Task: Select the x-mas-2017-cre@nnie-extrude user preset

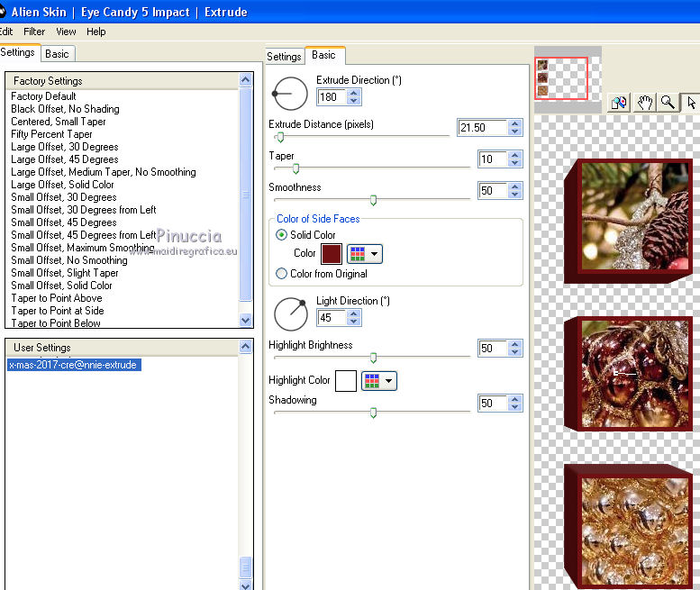Action: point(74,365)
